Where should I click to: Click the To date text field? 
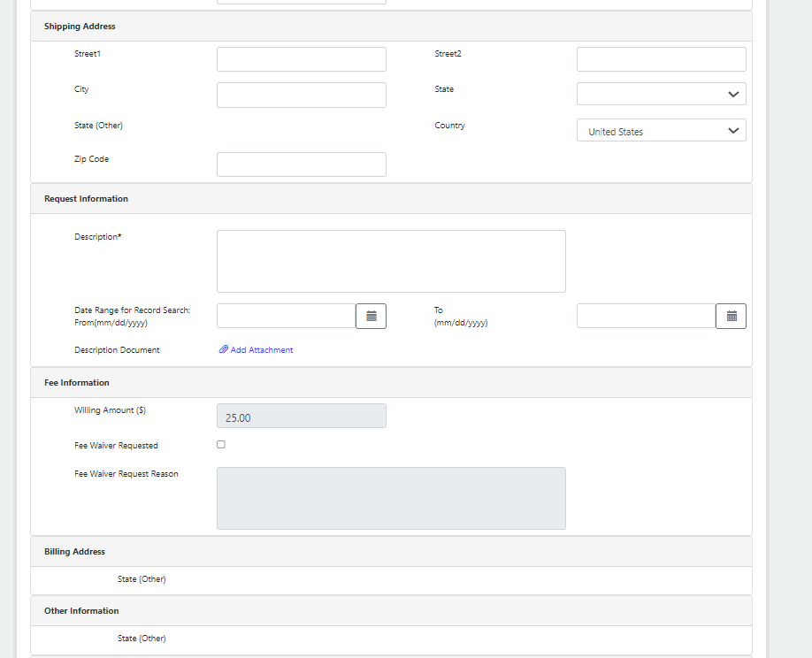(x=646, y=316)
